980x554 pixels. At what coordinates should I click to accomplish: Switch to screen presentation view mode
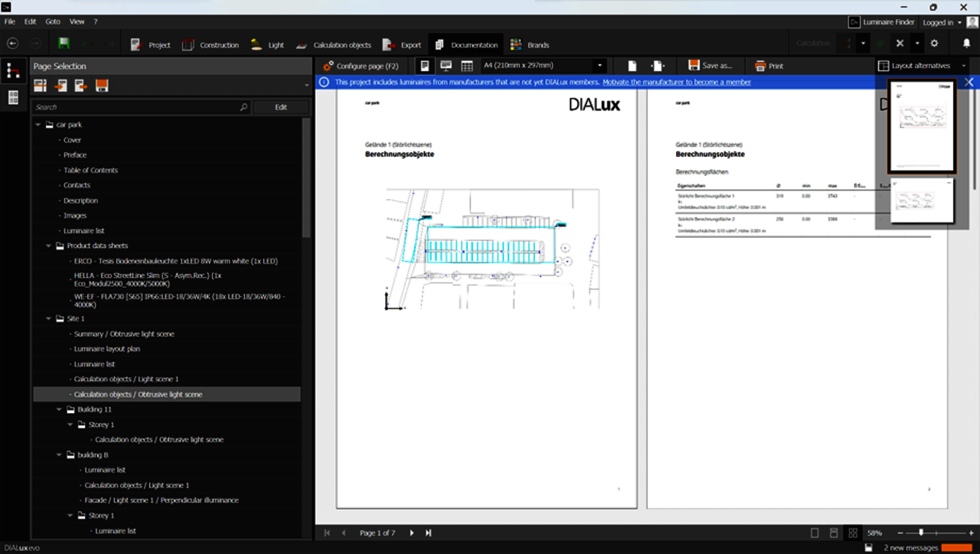446,66
